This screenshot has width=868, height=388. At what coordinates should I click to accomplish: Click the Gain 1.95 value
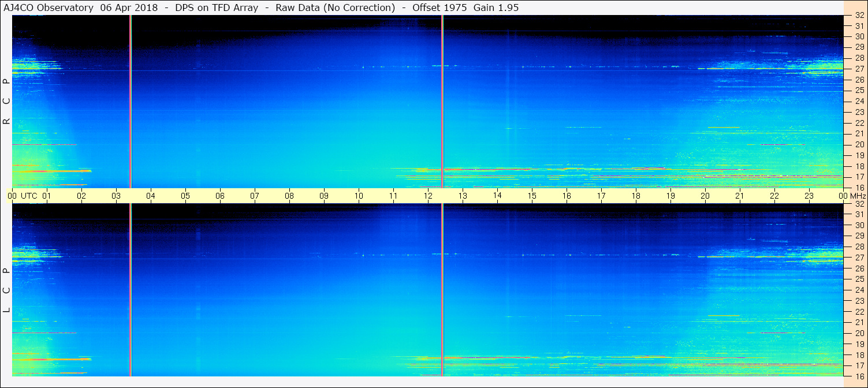497,8
